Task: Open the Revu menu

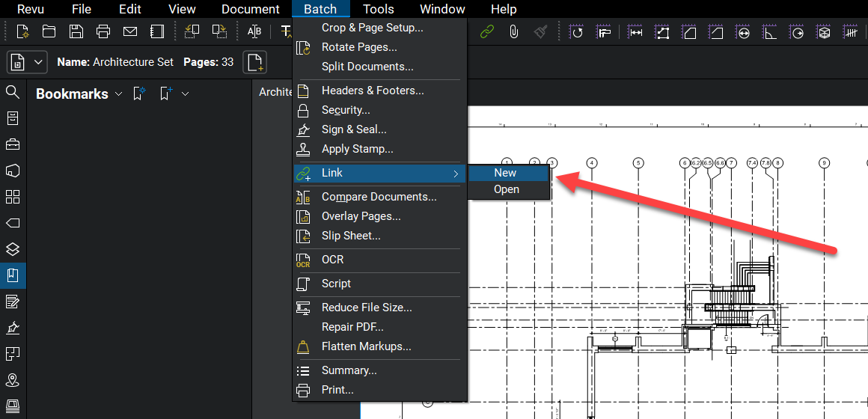Action: pyautogui.click(x=31, y=9)
